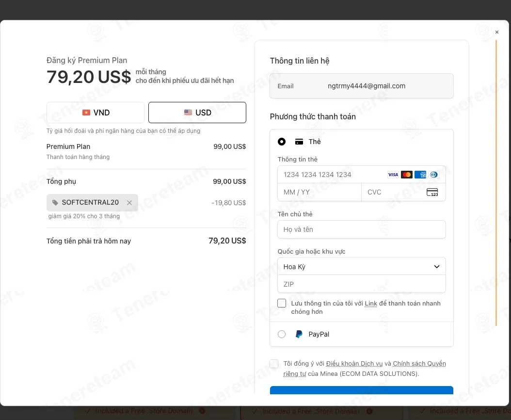Focus the card number field
Viewport: 511px width, 420px height.
point(361,175)
